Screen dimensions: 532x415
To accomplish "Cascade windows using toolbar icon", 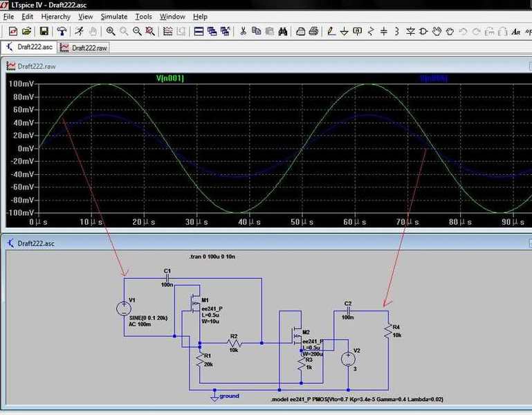I will (x=212, y=32).
